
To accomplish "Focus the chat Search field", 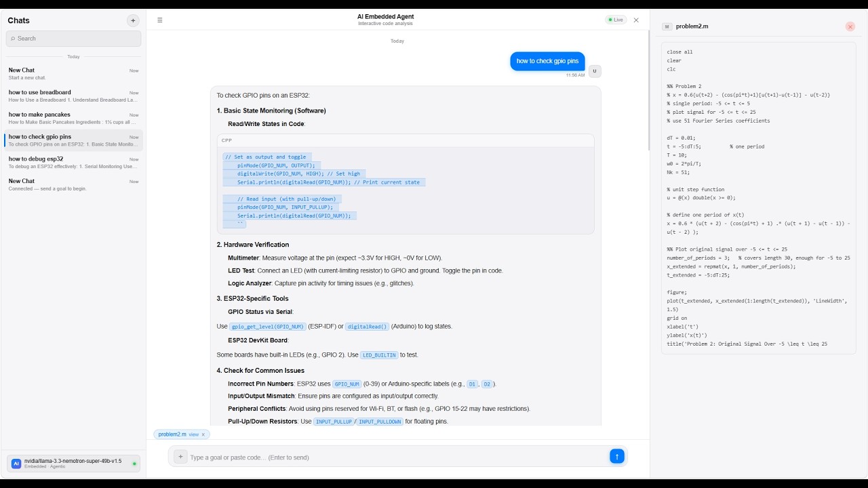I will [73, 39].
